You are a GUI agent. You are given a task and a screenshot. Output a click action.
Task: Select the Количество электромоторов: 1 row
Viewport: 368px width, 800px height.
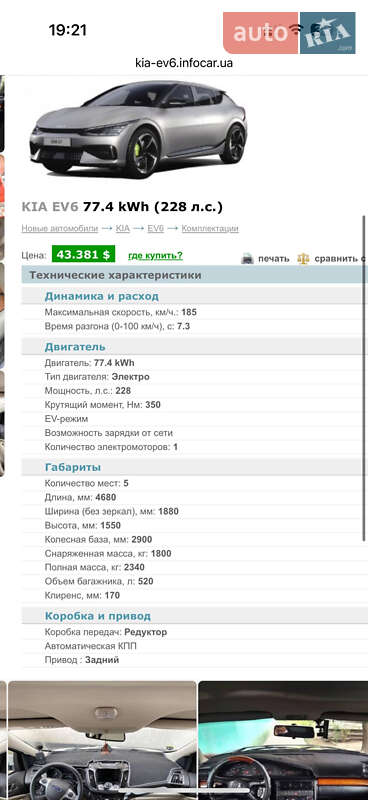194,447
